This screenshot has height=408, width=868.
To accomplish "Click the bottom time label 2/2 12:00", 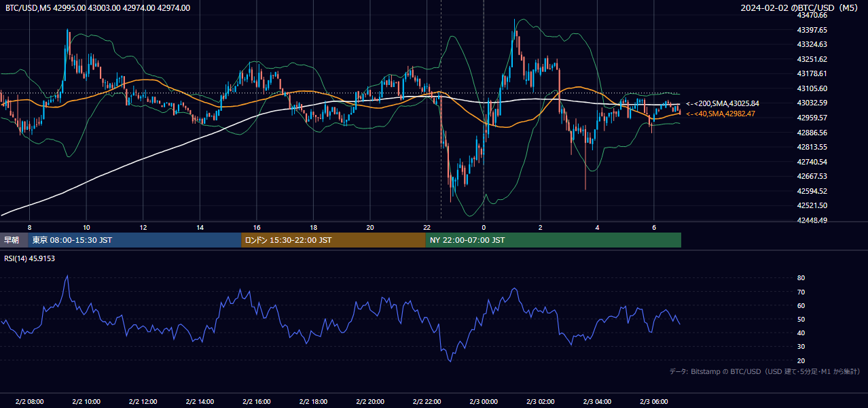I will [x=143, y=401].
